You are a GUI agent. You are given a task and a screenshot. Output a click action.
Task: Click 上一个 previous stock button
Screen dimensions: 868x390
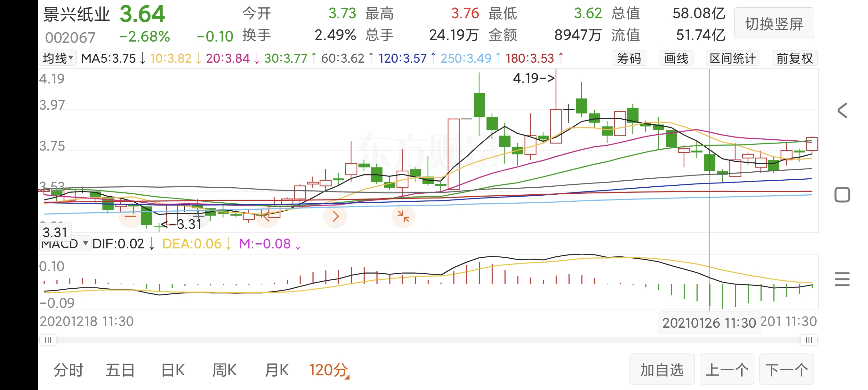727,370
